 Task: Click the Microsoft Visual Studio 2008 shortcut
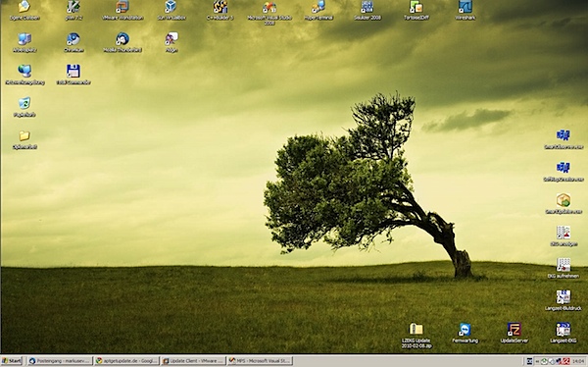point(269,13)
